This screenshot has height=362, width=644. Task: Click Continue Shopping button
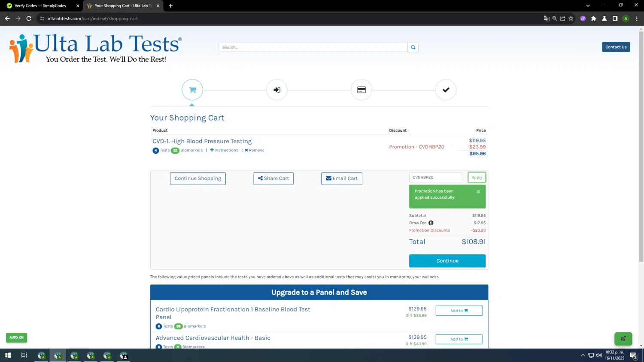(x=197, y=178)
